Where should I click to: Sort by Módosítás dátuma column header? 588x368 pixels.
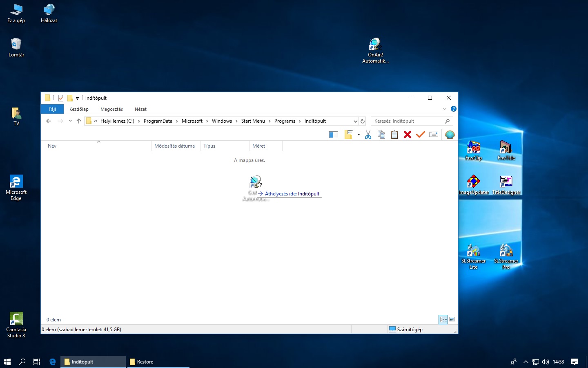coord(176,146)
